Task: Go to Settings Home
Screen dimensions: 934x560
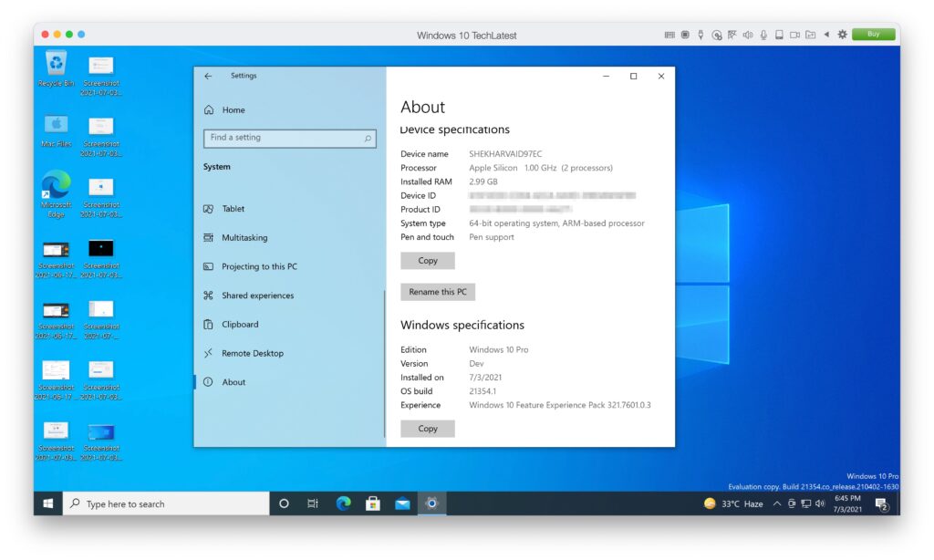Action: pos(233,109)
